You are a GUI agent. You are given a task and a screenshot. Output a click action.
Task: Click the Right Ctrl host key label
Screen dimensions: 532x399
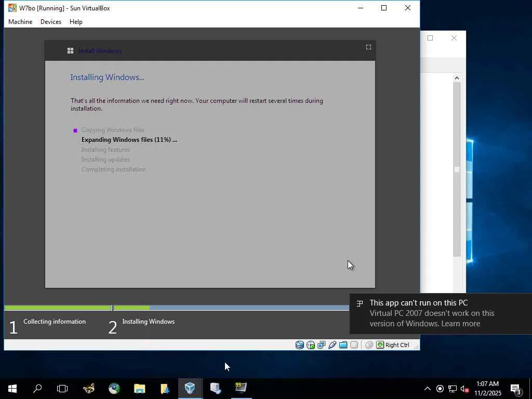click(x=397, y=345)
